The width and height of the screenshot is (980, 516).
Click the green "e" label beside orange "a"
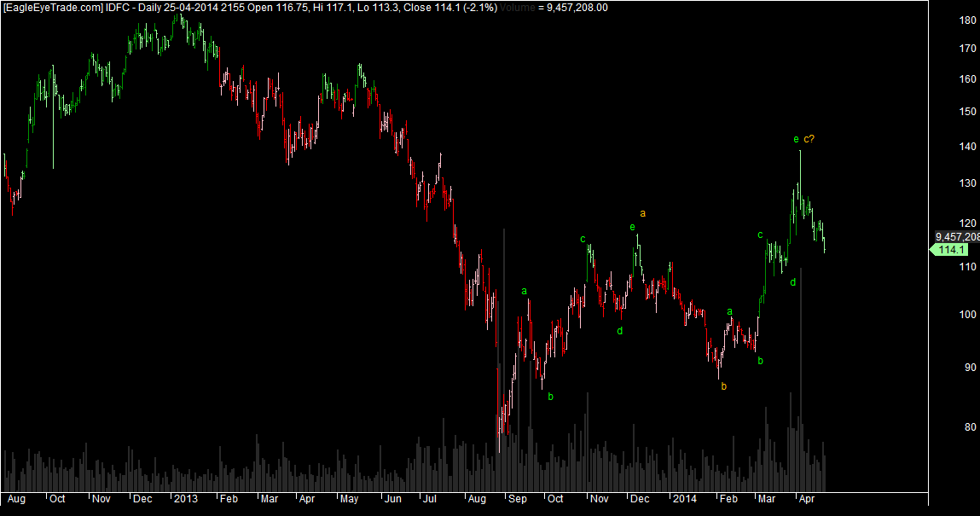(633, 228)
